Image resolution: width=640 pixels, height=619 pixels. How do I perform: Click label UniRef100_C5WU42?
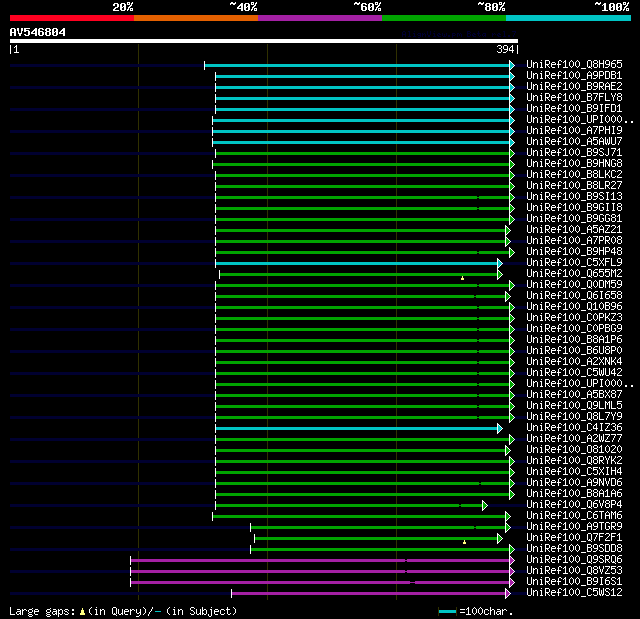(574, 373)
